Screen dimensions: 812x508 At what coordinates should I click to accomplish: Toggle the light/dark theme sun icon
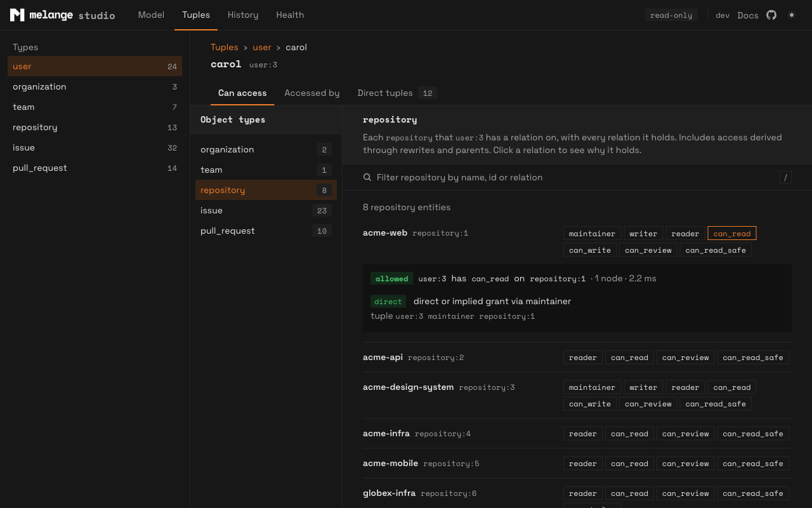click(792, 15)
